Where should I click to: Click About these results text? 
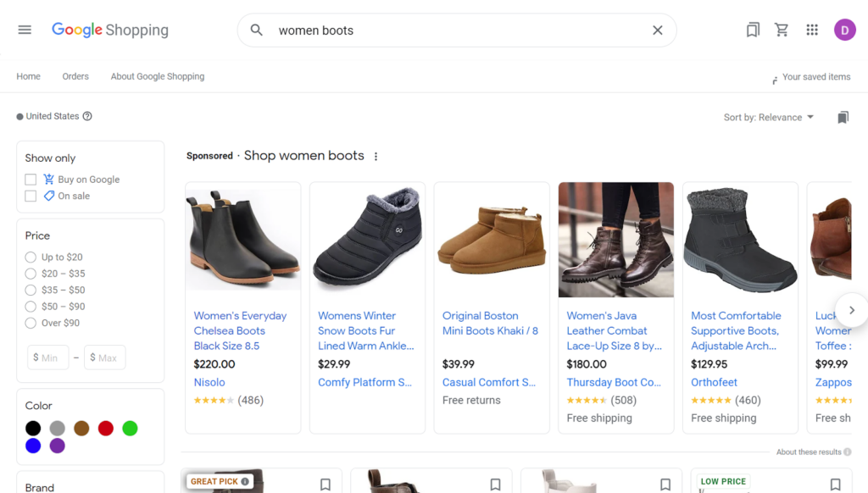[808, 452]
